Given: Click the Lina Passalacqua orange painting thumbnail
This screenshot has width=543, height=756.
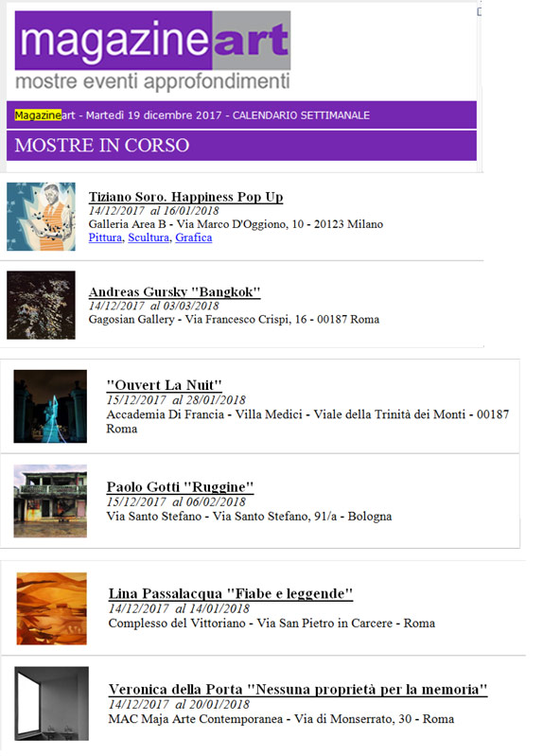Looking at the screenshot, I should pos(52,608).
